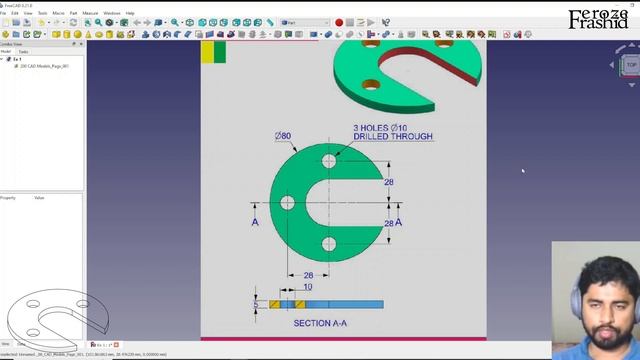This screenshot has width=640, height=360.
Task: Switch to the Model tab
Action: coord(6,51)
